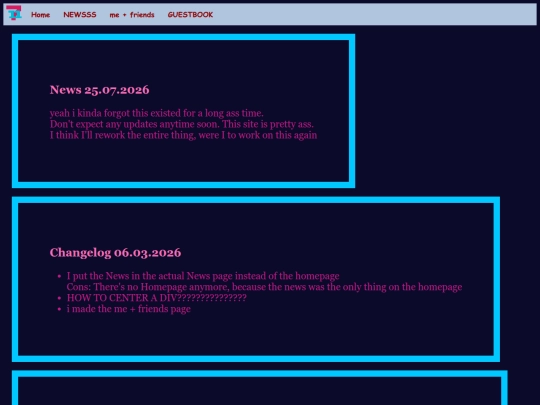Screen dimensions: 540x405
Task: Click bullet 'HOW TO CENTER A DIV???????????????'
Action: click(157, 298)
